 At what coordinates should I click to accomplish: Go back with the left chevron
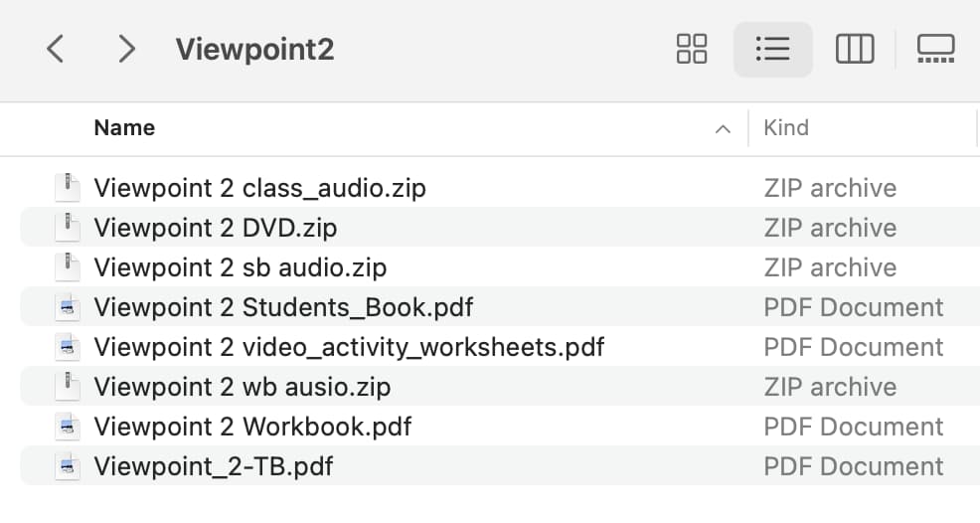pyautogui.click(x=56, y=49)
